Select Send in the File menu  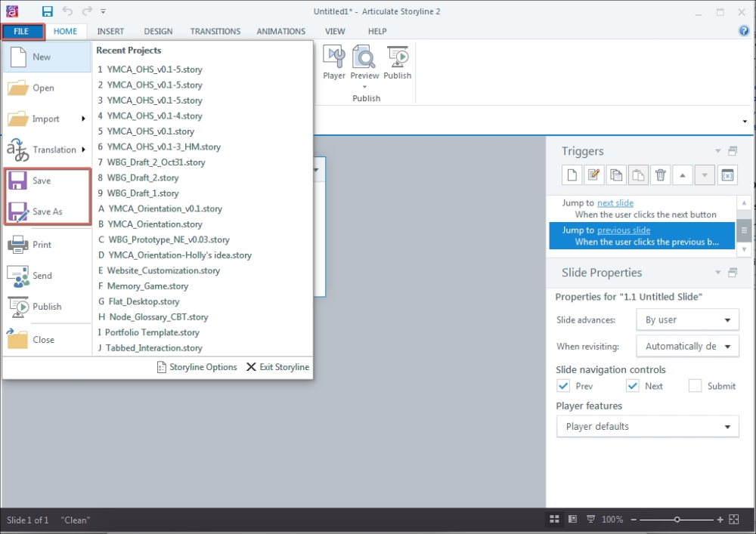coord(47,276)
